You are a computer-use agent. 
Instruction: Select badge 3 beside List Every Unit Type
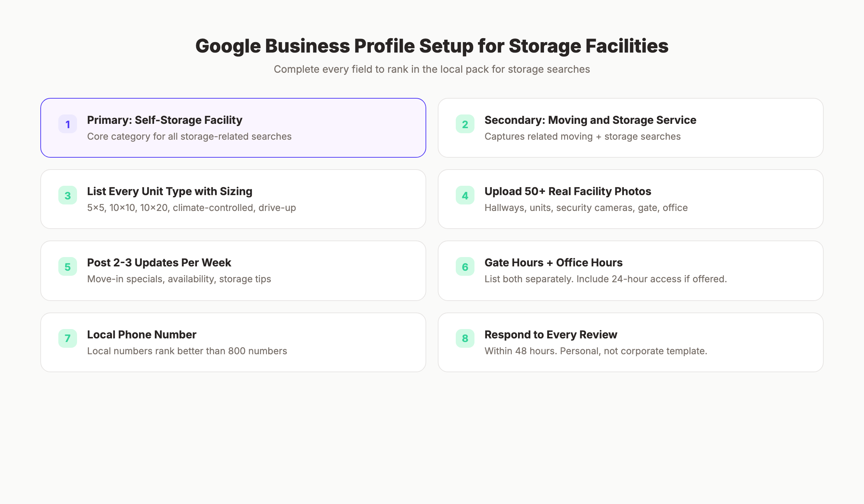(x=67, y=195)
